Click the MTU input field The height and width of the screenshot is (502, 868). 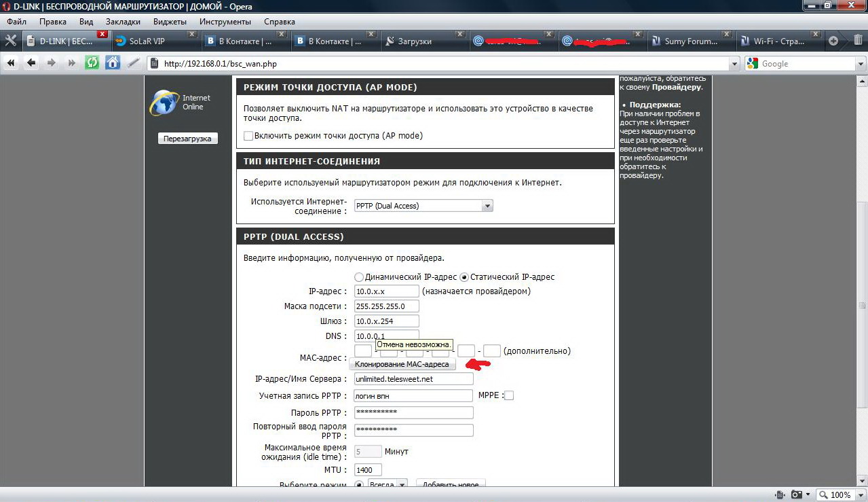click(368, 469)
